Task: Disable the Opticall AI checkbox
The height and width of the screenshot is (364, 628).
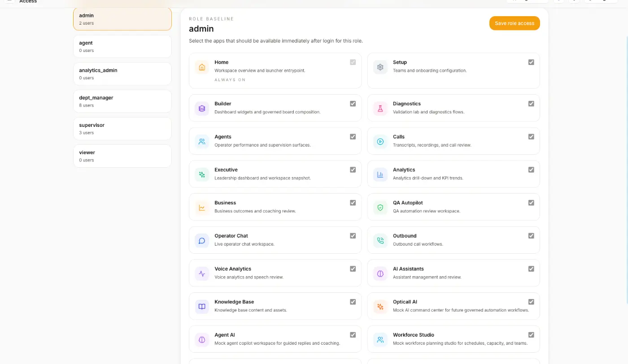Action: point(531,302)
